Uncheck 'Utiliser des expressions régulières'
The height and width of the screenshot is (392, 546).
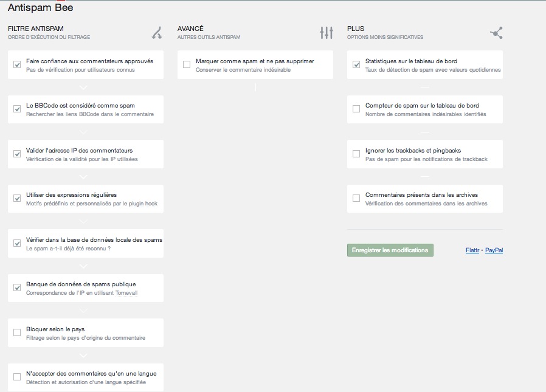[17, 198]
